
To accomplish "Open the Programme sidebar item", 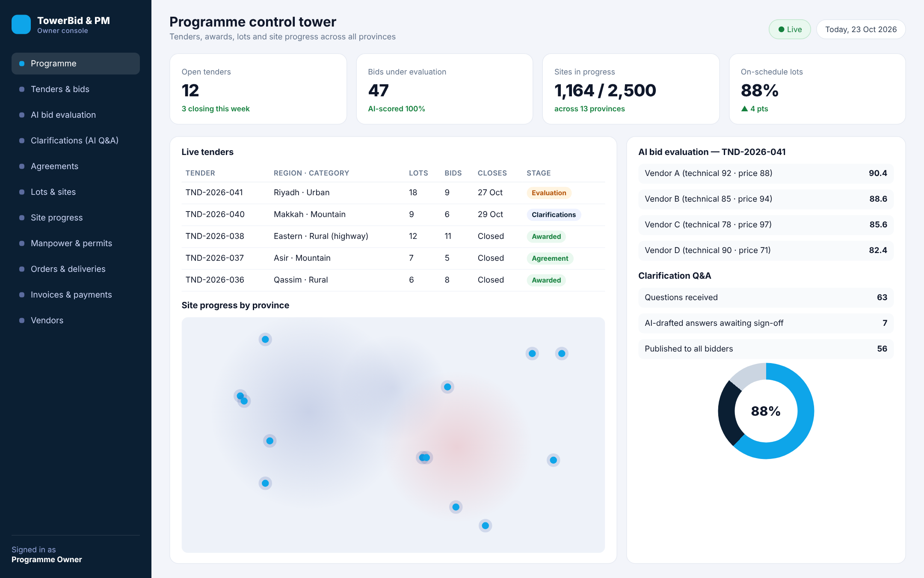I will coord(76,63).
